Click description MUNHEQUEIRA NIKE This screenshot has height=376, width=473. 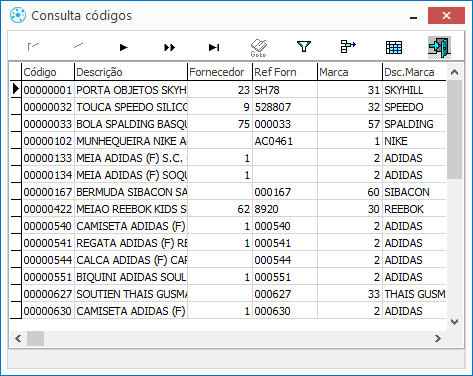tap(131, 141)
